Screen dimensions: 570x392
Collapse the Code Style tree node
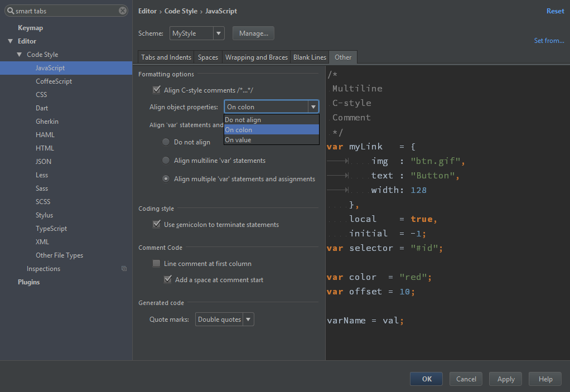pos(20,55)
